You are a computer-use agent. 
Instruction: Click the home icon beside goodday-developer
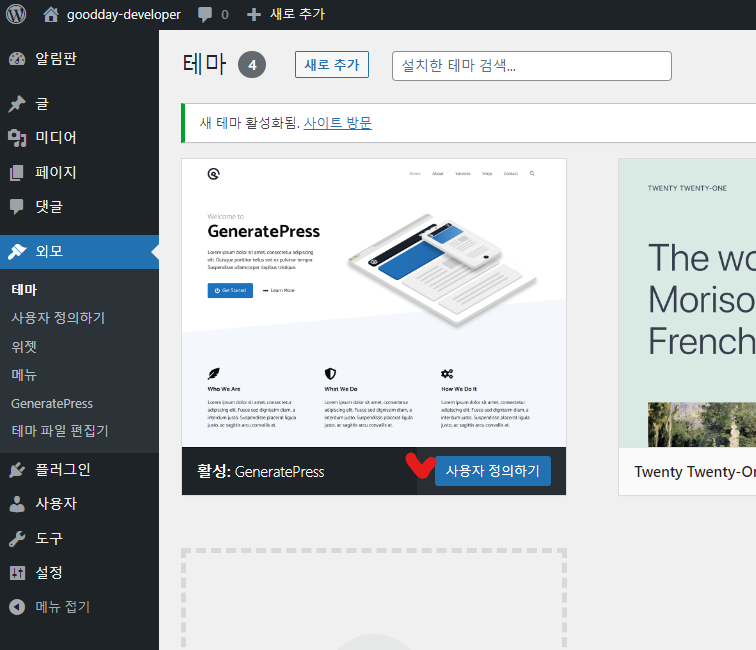[x=51, y=14]
